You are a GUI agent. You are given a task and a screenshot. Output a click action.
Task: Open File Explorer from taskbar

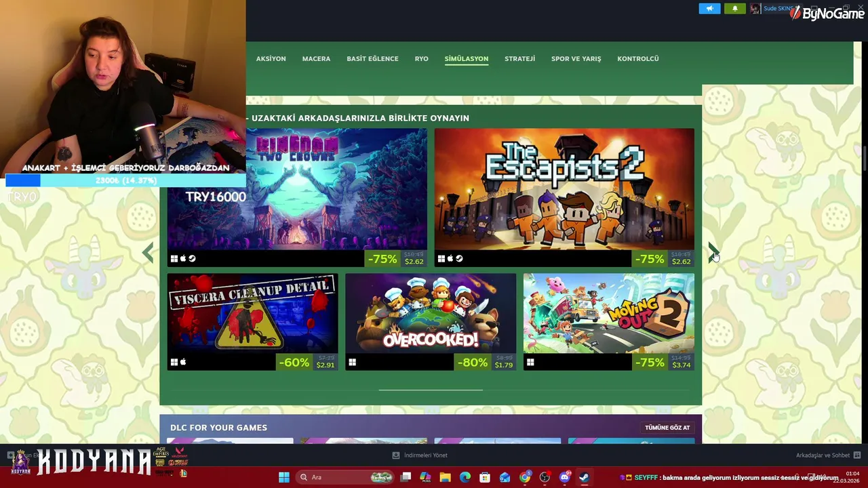pos(445,477)
